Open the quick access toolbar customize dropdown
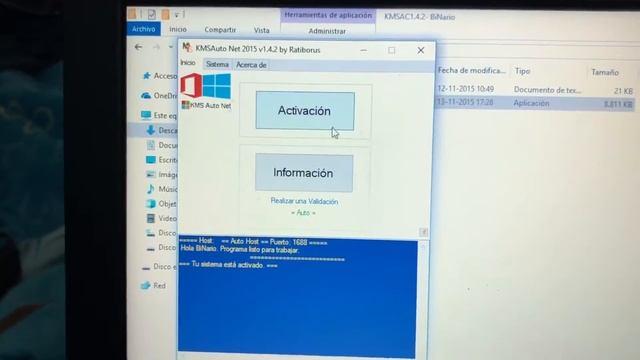 tap(177, 15)
